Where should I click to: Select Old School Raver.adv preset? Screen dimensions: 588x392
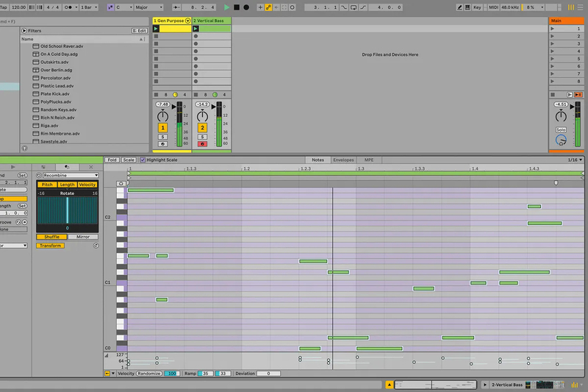pyautogui.click(x=62, y=46)
